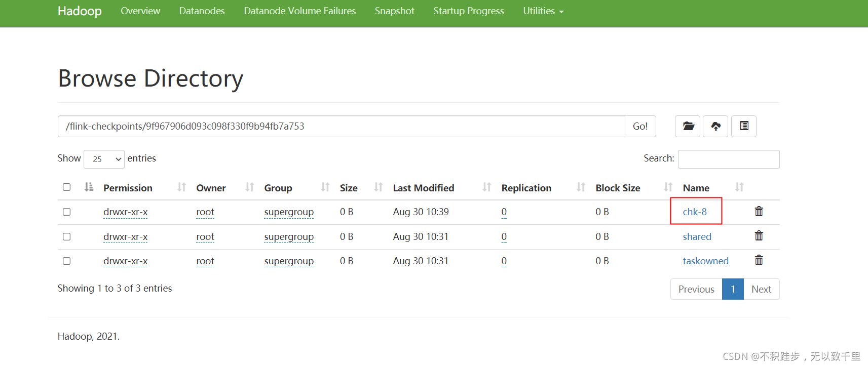
Task: Click the Last Modified column header
Action: (423, 188)
